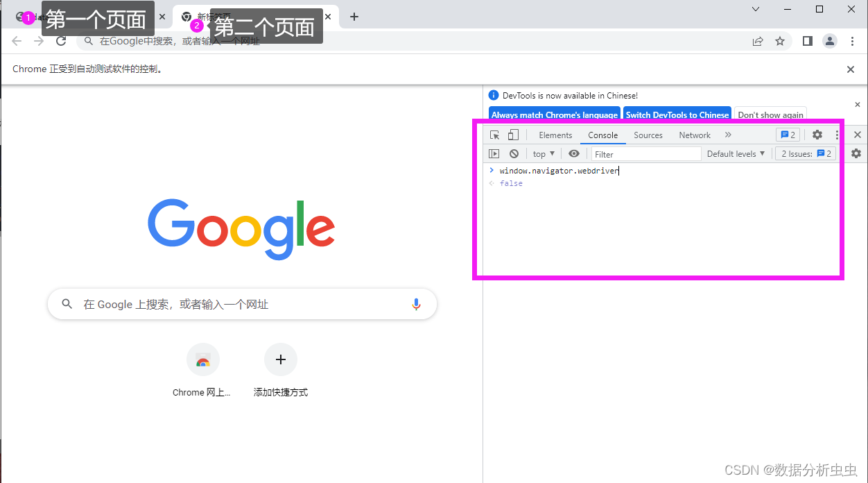Clear the console

514,154
